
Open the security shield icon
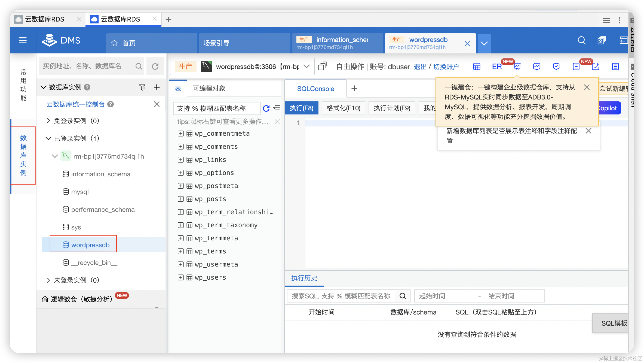(x=556, y=66)
